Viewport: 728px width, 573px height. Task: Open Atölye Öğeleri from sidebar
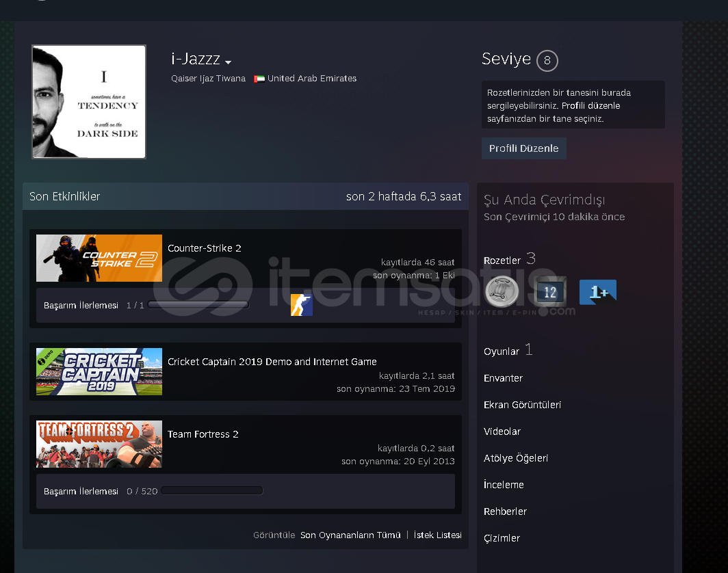pyautogui.click(x=516, y=458)
